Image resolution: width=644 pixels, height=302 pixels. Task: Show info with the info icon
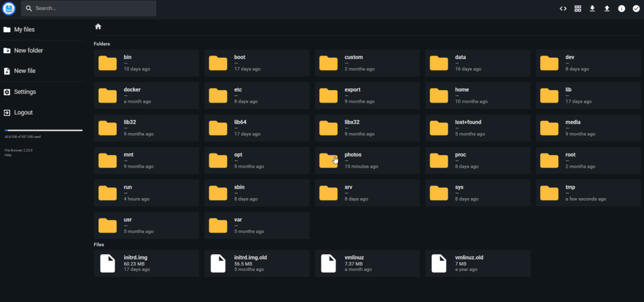pos(621,8)
